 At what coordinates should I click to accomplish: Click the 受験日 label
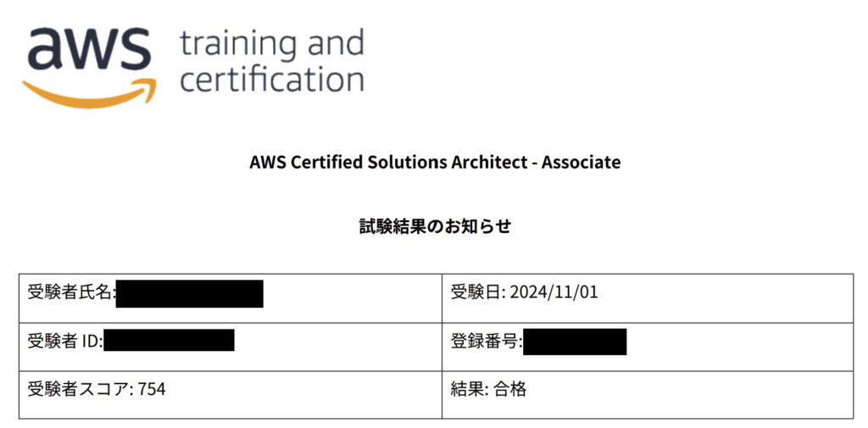pos(476,292)
